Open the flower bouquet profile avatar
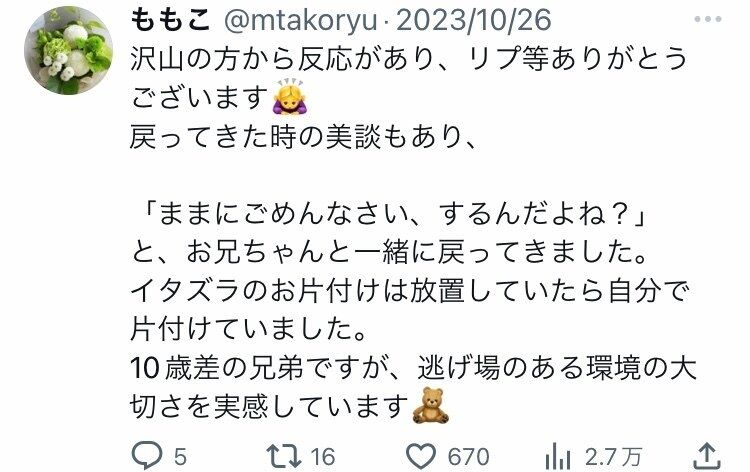Image resolution: width=750 pixels, height=472 pixels. click(68, 50)
